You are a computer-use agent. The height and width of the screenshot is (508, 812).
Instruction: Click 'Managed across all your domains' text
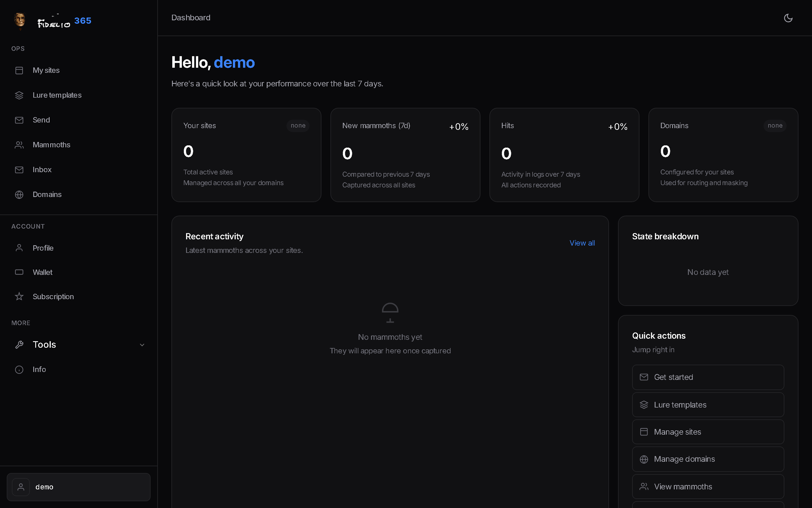pos(233,183)
